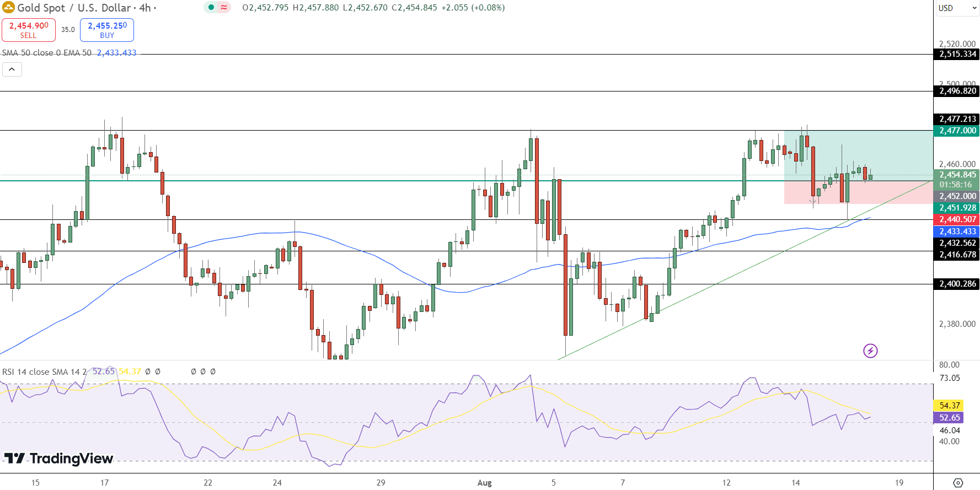Click the red 2,440.507 stop label
Viewport: 980px width, 490px height.
coord(957,219)
